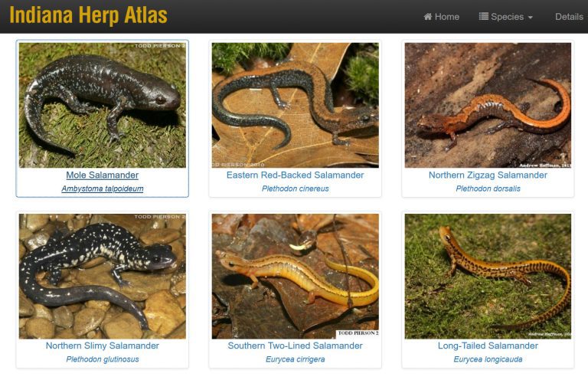
Task: Click the Northern Zigzag Salamander photo
Action: [x=488, y=105]
